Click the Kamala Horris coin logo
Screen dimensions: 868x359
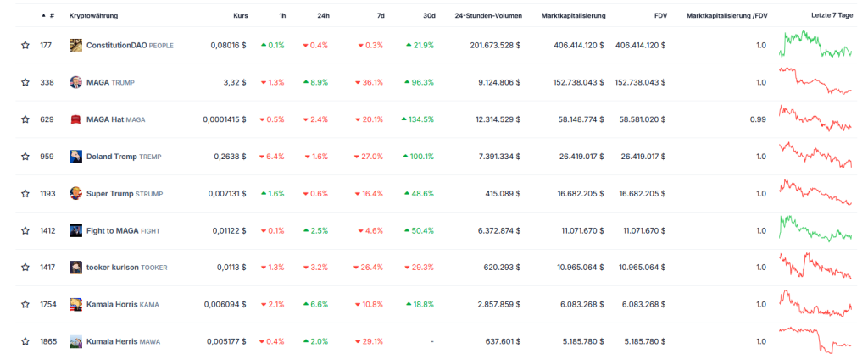[x=75, y=305]
